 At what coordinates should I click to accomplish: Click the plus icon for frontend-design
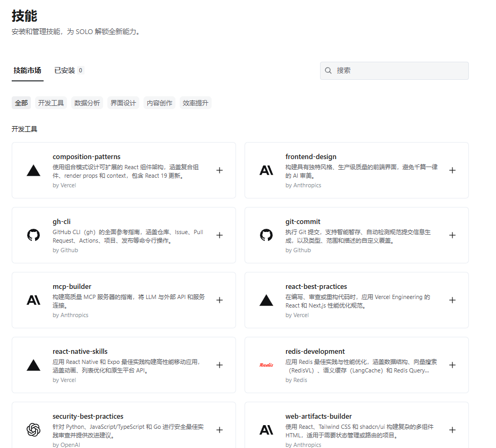click(x=452, y=170)
